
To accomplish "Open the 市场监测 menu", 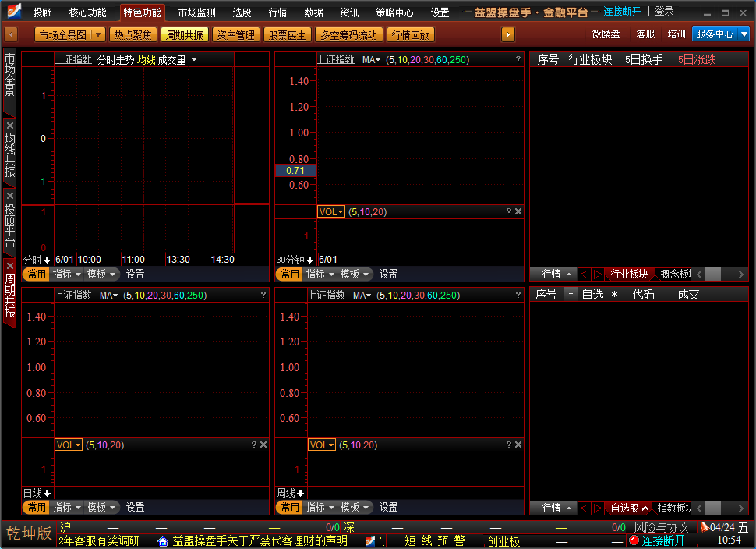I will tap(196, 12).
